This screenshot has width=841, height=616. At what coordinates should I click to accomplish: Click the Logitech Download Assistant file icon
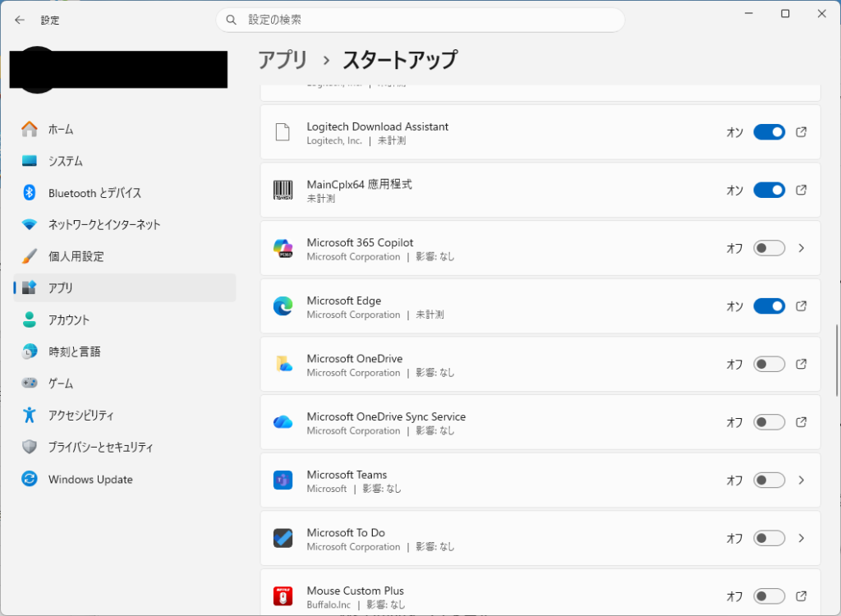[283, 132]
